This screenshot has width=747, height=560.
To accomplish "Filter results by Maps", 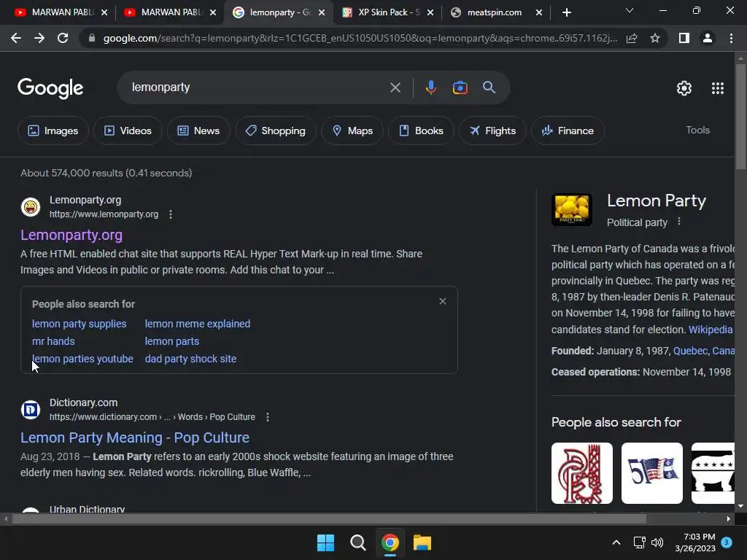I will tap(352, 131).
